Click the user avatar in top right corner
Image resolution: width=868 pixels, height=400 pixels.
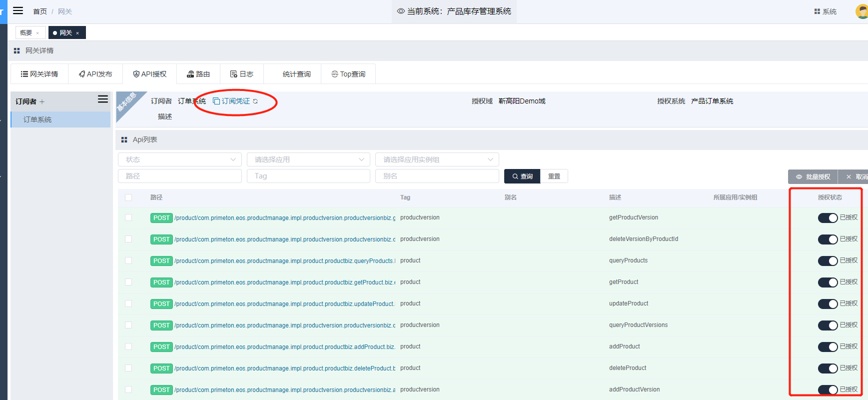click(862, 11)
